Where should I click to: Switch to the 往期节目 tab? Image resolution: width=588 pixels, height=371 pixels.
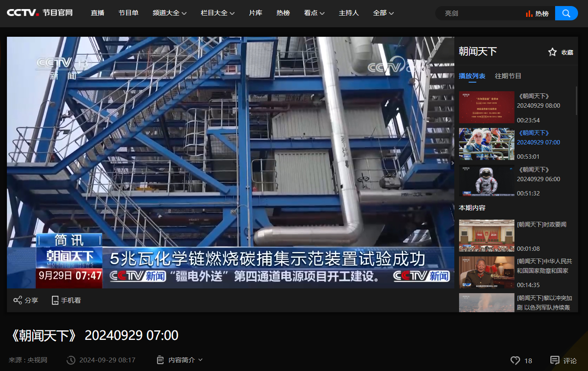point(508,76)
